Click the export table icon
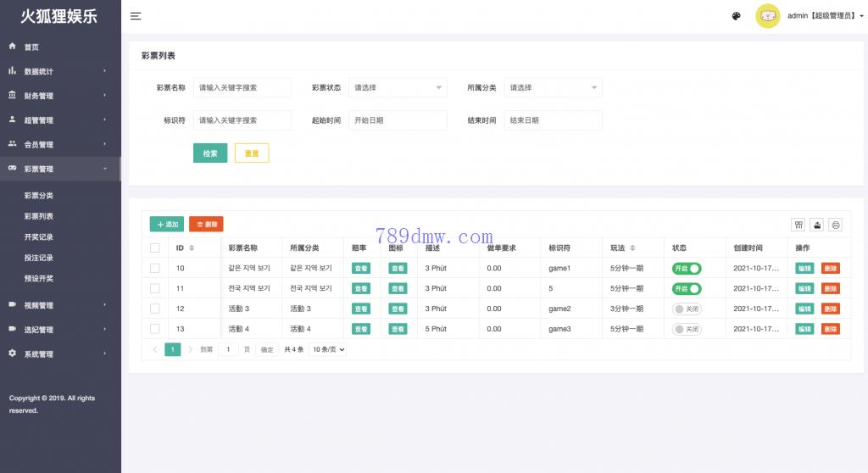 [817, 225]
